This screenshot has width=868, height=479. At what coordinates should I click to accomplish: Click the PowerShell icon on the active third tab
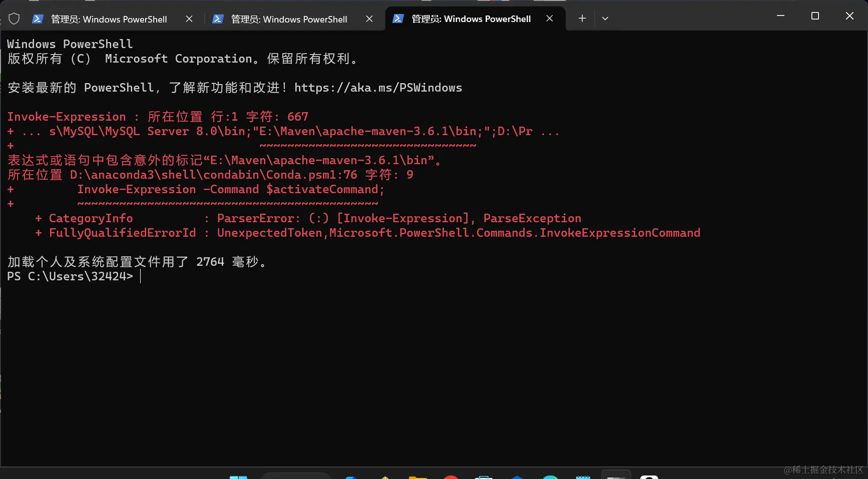pos(398,19)
